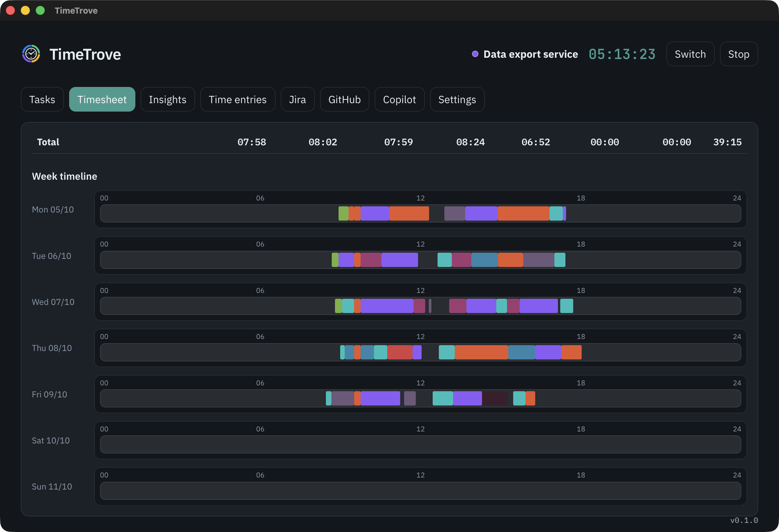Click the Fri 09/10 day label
The width and height of the screenshot is (779, 532).
click(49, 394)
